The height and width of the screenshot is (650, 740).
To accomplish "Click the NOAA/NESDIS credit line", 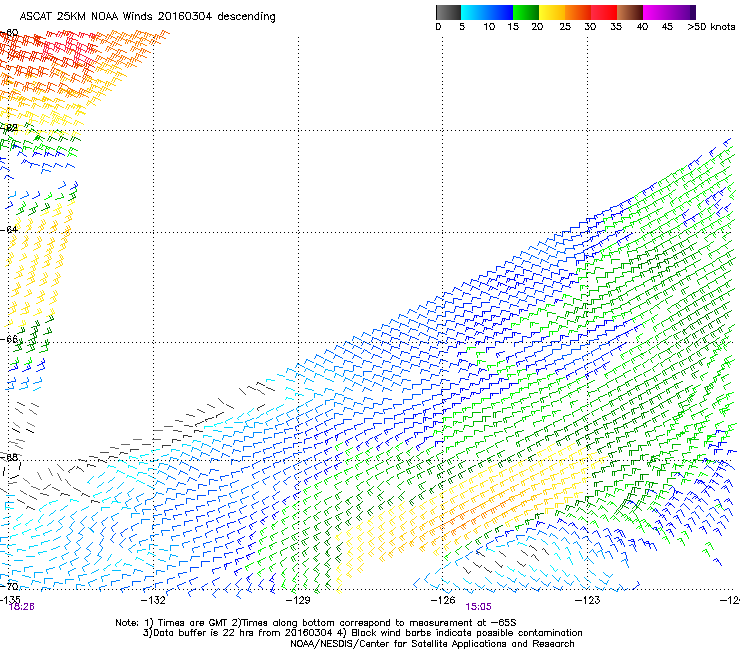I will pos(432,644).
